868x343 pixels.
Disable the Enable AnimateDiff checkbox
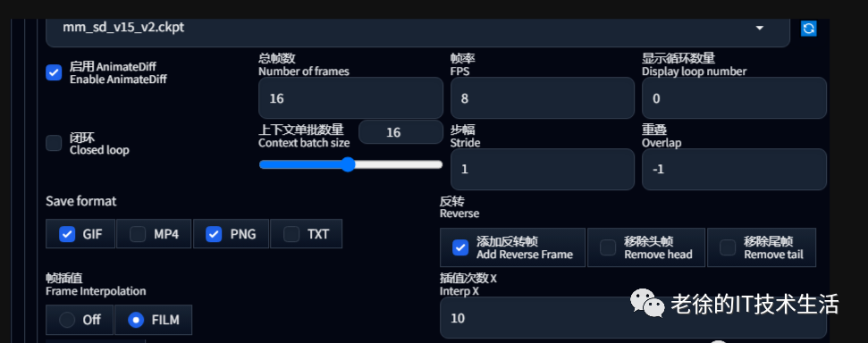[54, 72]
